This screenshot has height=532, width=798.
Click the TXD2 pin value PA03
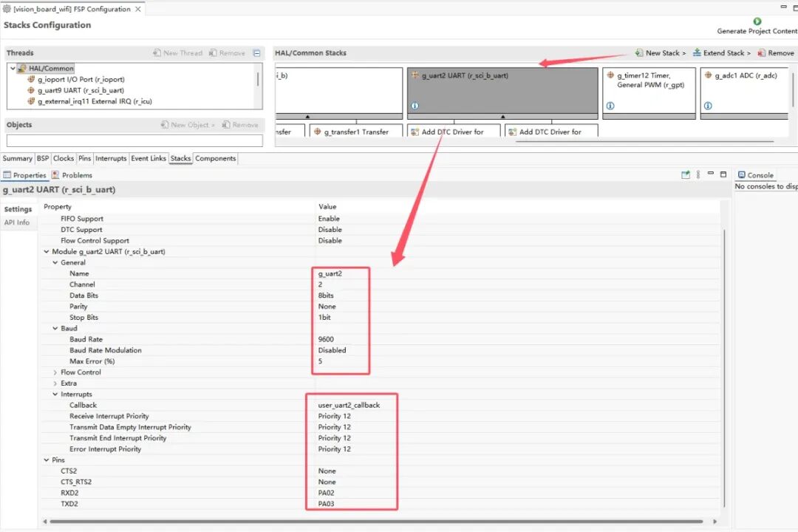tap(327, 503)
